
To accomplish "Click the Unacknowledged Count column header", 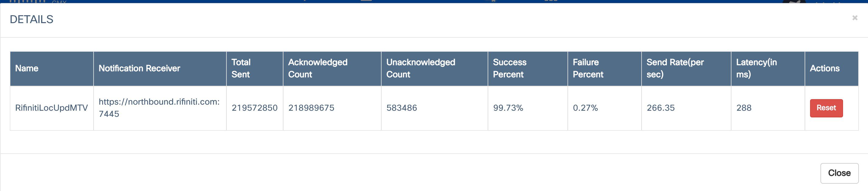I will point(421,68).
